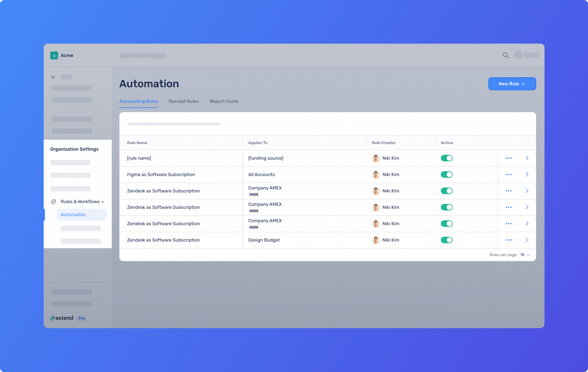Turn off Design Budget rule toggle

tap(446, 240)
